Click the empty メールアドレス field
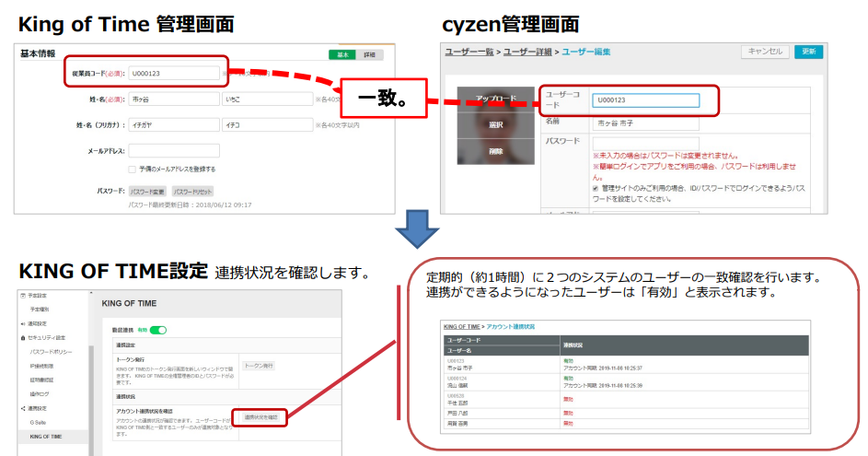 pos(174,151)
